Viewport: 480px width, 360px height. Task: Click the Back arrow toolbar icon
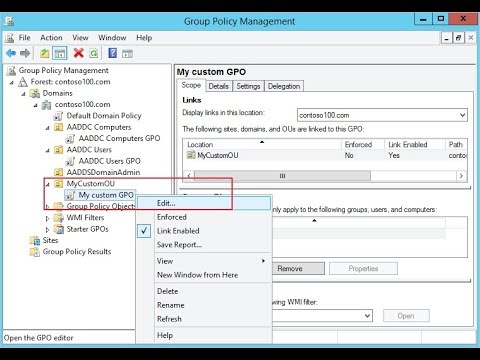[x=11, y=53]
